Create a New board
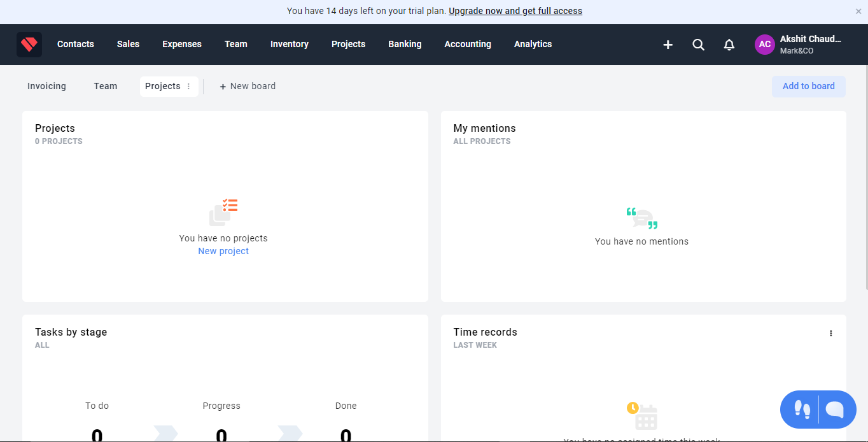This screenshot has width=868, height=442. pos(248,87)
